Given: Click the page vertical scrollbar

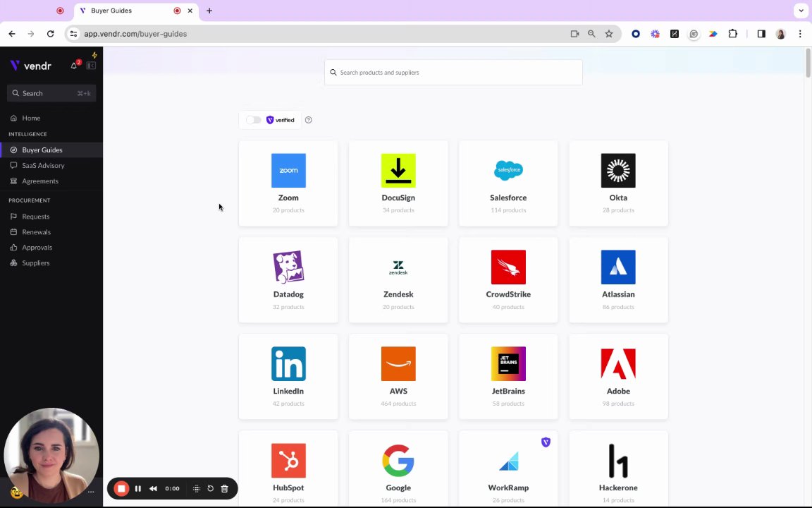Looking at the screenshot, I should [x=808, y=64].
